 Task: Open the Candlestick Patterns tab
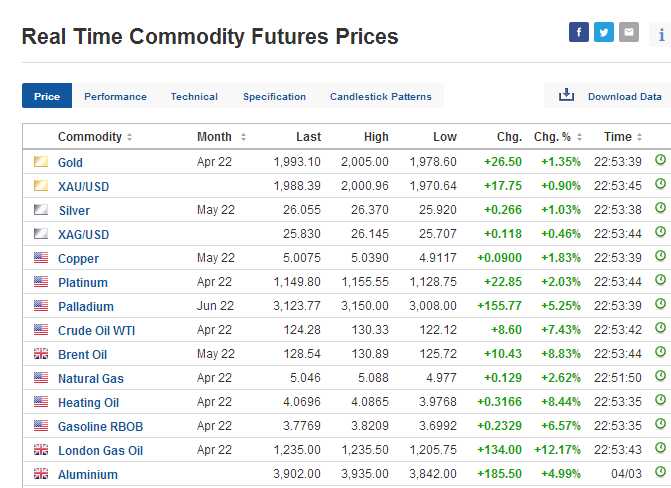tap(381, 97)
